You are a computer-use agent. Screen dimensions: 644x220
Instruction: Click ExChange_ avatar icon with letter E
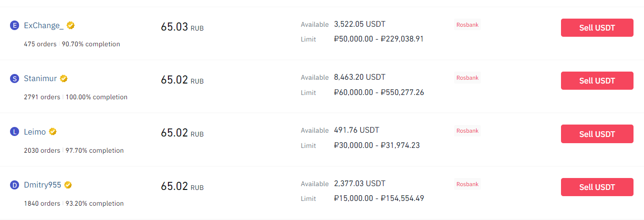pyautogui.click(x=14, y=26)
